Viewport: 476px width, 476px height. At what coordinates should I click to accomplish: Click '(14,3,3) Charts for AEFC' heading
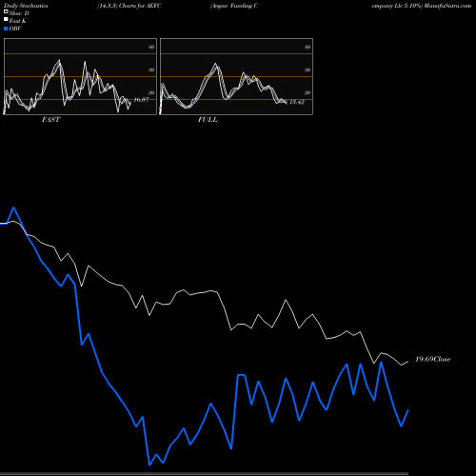pyautogui.click(x=129, y=6)
